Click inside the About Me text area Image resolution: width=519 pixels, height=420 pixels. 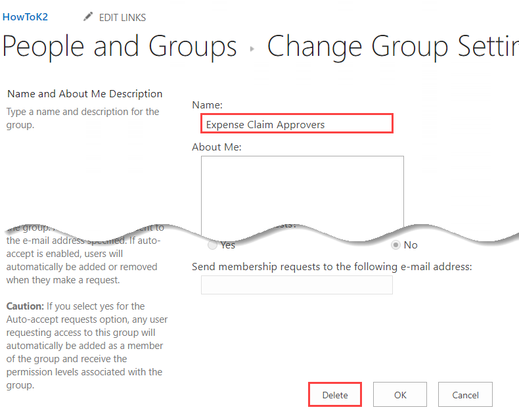(302, 195)
